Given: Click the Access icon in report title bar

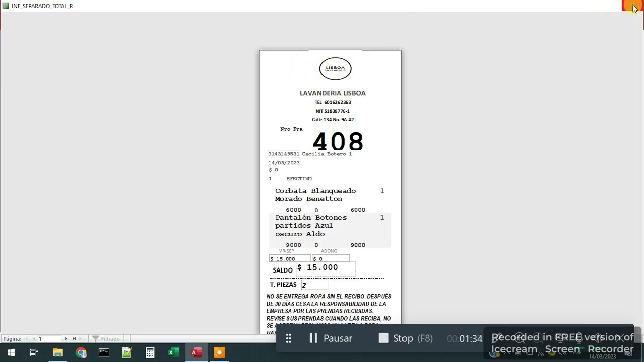Looking at the screenshot, I should coord(6,6).
